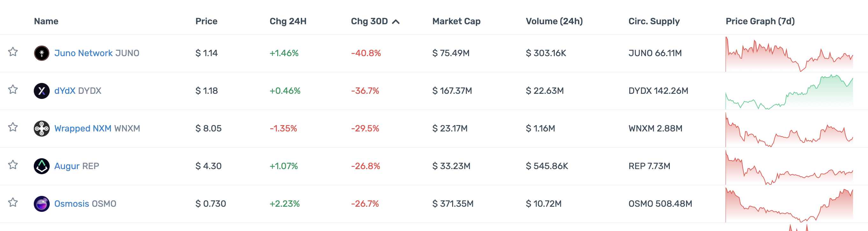This screenshot has width=868, height=231.
Task: Sort by the Chg 24H header
Action: click(x=288, y=21)
